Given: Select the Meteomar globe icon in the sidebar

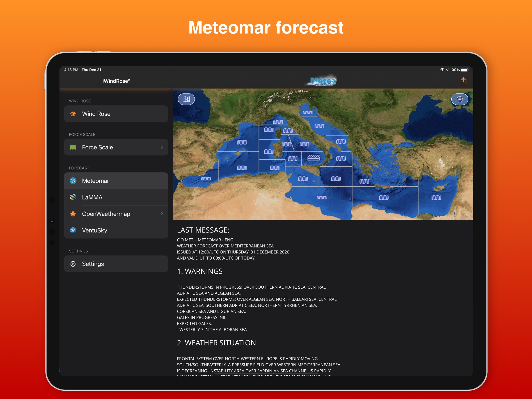Looking at the screenshot, I should click(73, 181).
